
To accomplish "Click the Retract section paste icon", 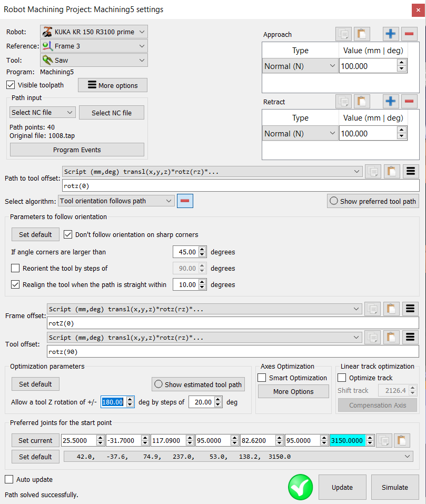I will pos(362,102).
